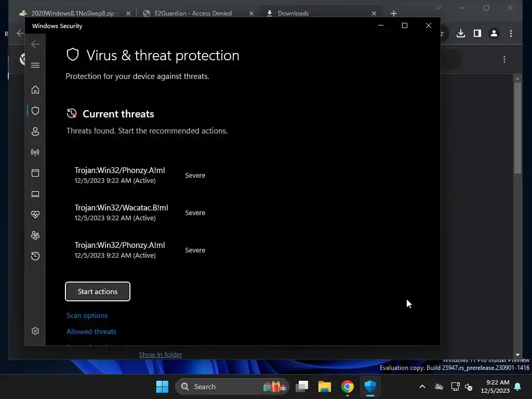
Task: Open network status tray icon
Action: 455,387
